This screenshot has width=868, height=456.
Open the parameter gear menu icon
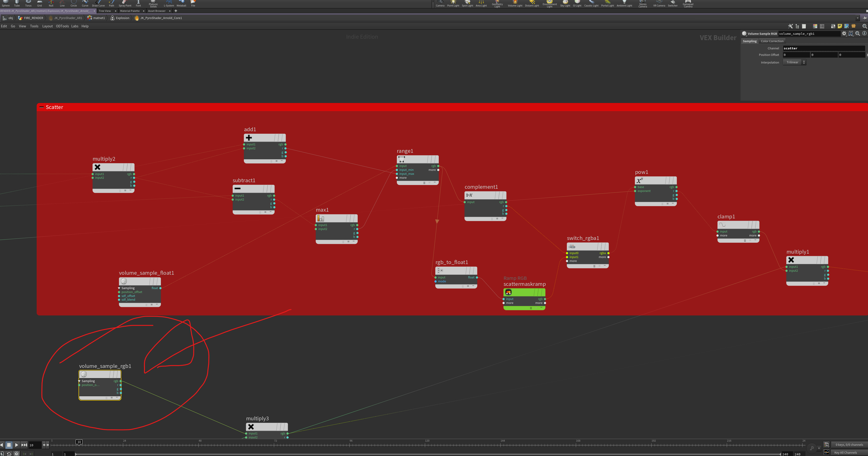click(844, 33)
